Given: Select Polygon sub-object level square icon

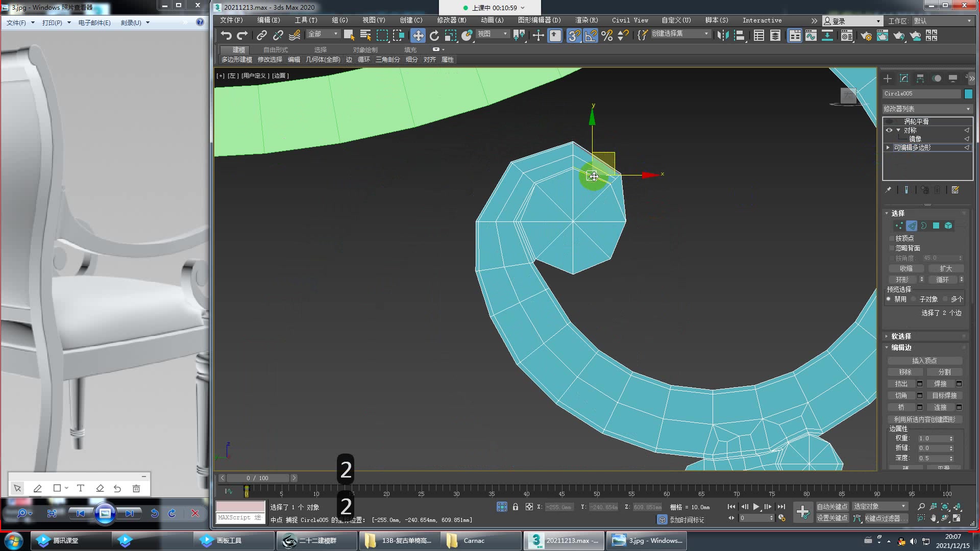Looking at the screenshot, I should 936,226.
